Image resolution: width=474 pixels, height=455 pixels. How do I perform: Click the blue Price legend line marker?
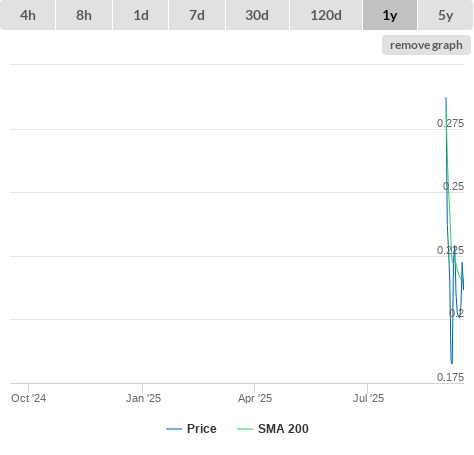coord(174,429)
